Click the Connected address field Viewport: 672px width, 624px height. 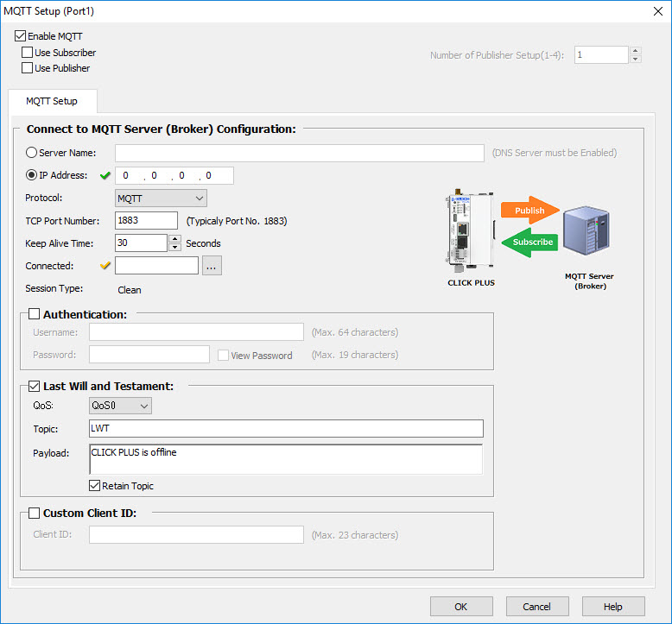point(156,266)
